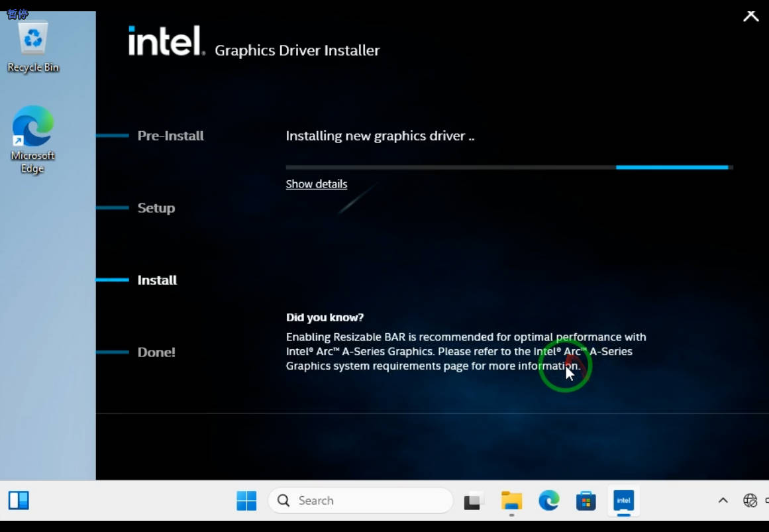
Task: Expand the Show details section
Action: click(316, 184)
